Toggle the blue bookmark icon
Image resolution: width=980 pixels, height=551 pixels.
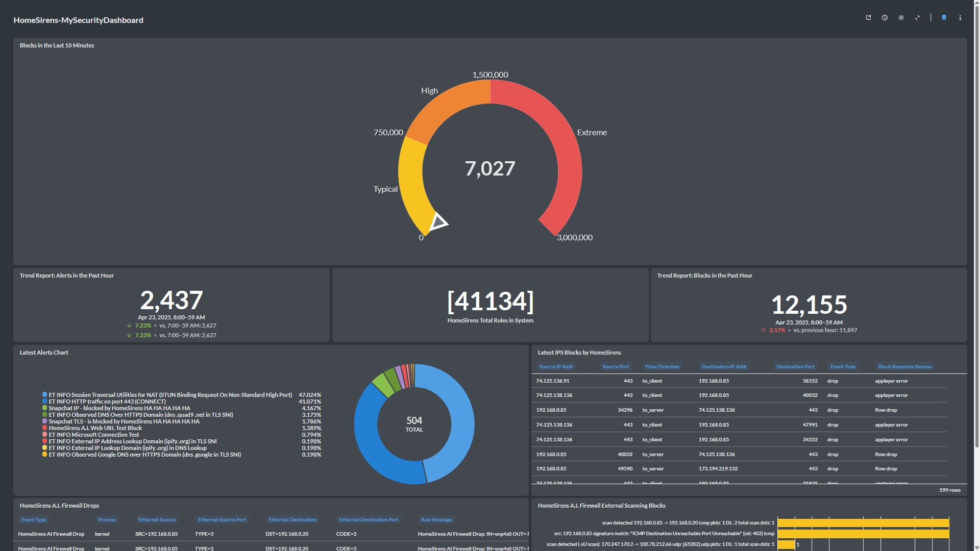(944, 18)
